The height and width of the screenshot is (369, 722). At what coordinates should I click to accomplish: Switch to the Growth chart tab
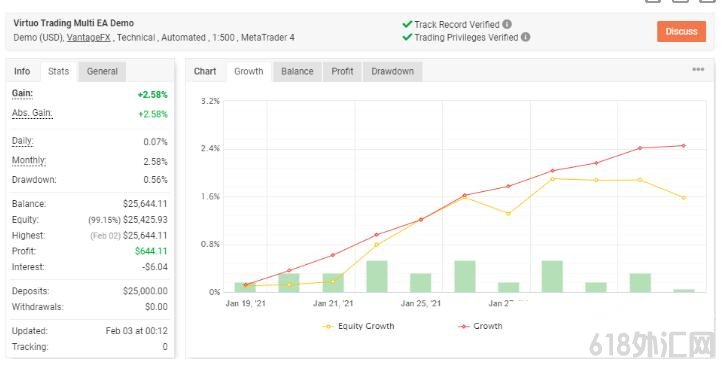tap(249, 71)
